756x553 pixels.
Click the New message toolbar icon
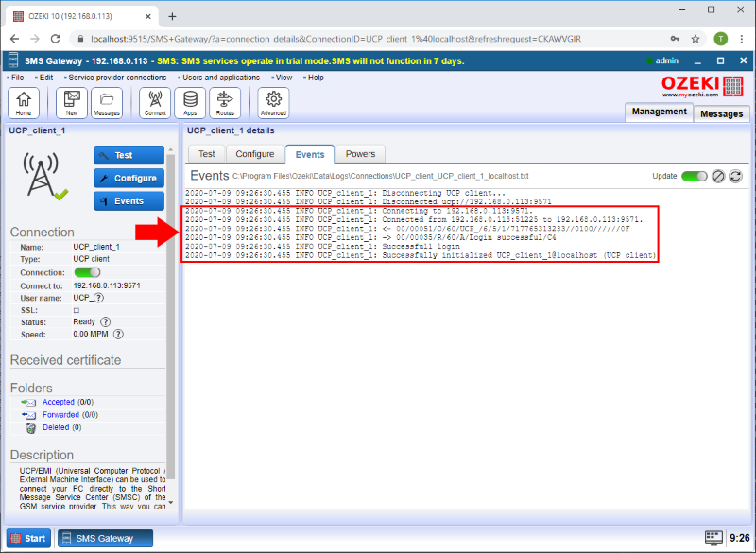coord(72,102)
